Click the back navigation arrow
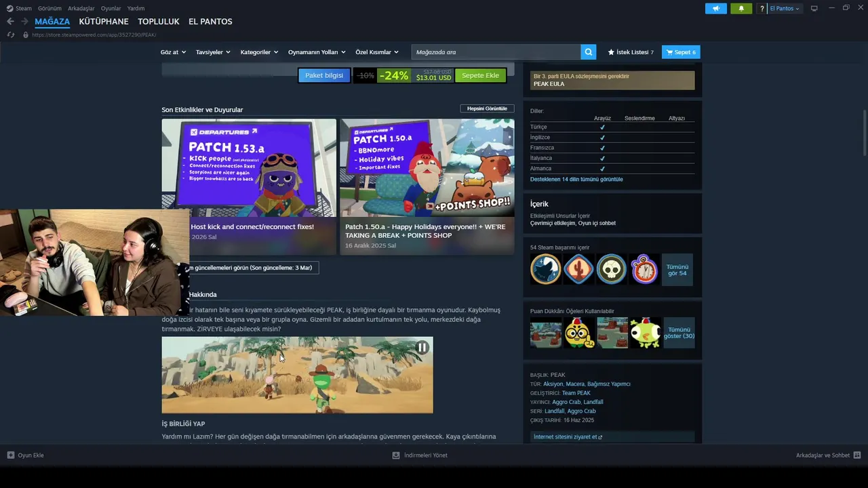 coord(10,22)
